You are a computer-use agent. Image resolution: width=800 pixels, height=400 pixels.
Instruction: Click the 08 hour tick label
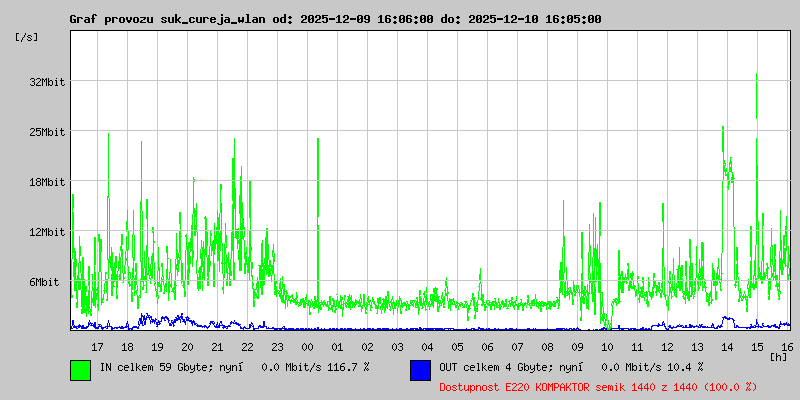[x=547, y=347]
